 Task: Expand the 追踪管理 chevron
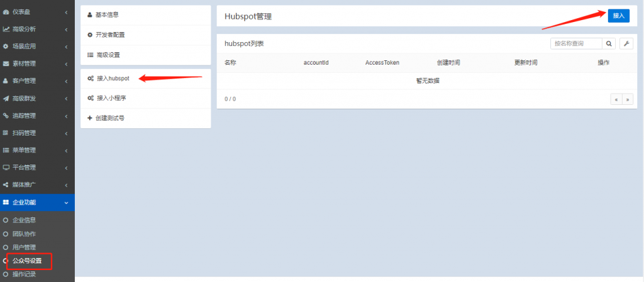click(x=66, y=116)
